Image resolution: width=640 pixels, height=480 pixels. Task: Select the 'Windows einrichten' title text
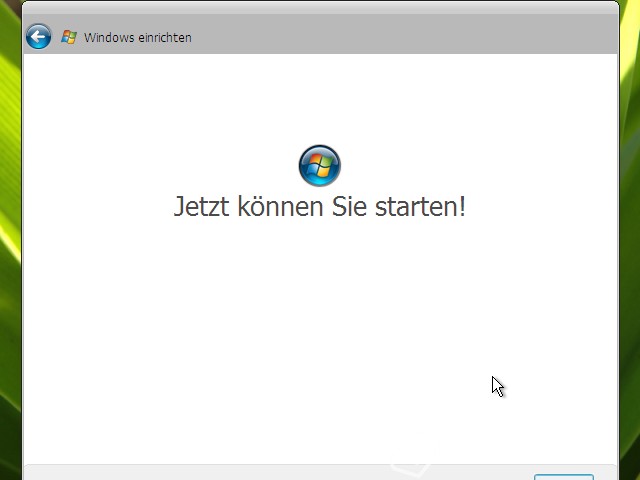pyautogui.click(x=138, y=38)
